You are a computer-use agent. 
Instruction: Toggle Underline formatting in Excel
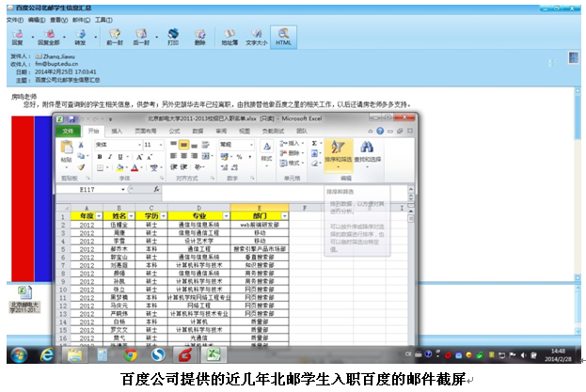coord(120,157)
